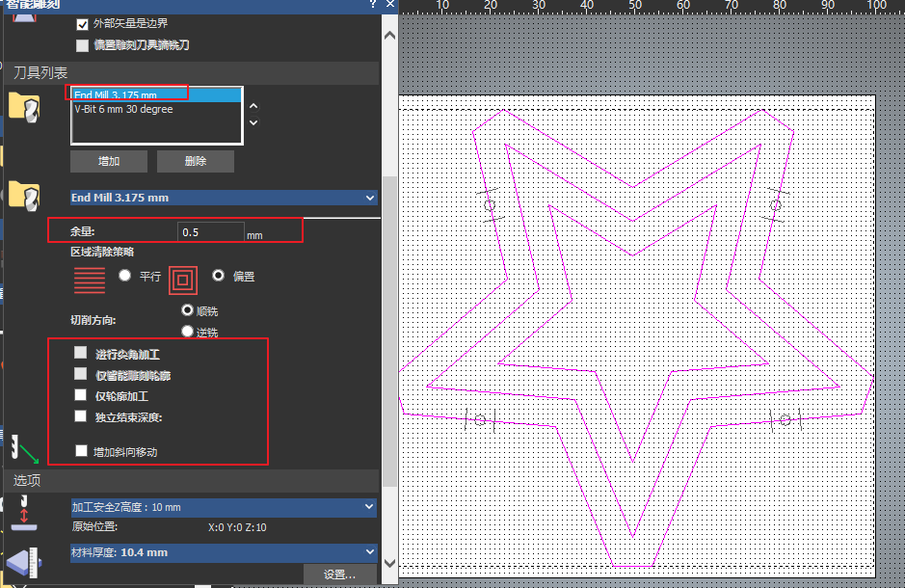Viewport: 905px width, 588px height.
Task: Open End Mill 3.175 mm tool dropdown
Action: pos(224,198)
